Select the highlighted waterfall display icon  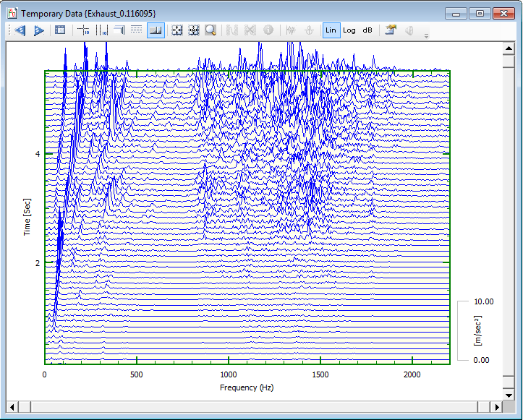pyautogui.click(x=155, y=30)
